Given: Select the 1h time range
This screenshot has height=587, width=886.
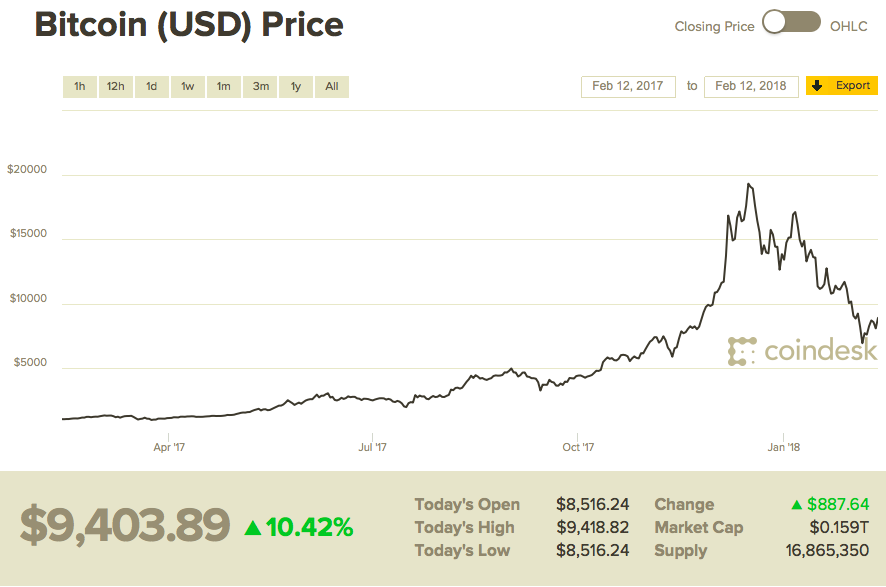Looking at the screenshot, I should [x=79, y=87].
